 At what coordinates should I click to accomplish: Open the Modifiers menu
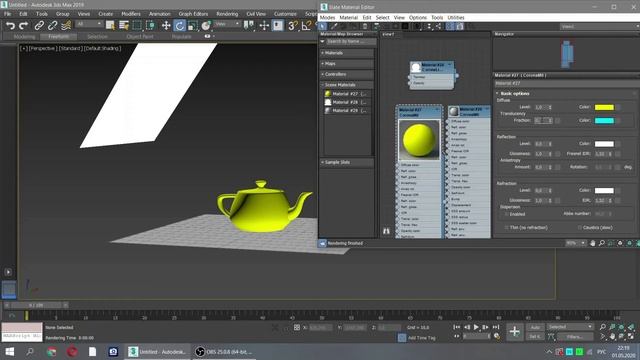click(x=131, y=14)
